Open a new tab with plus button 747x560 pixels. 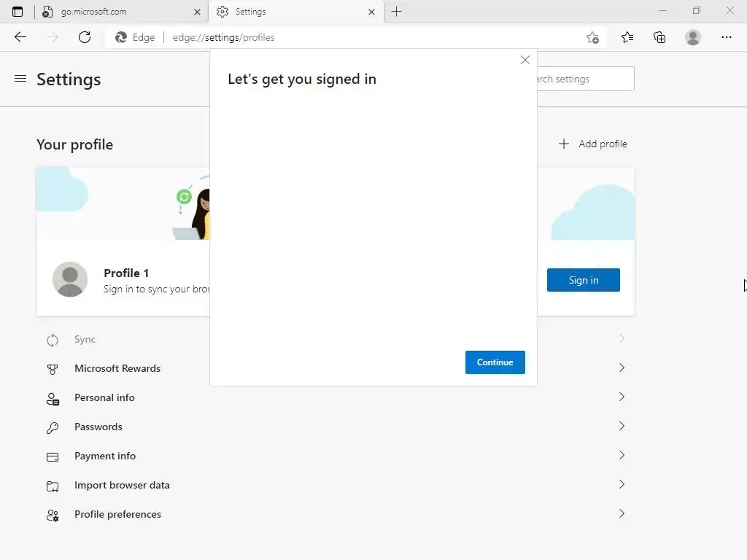[396, 12]
